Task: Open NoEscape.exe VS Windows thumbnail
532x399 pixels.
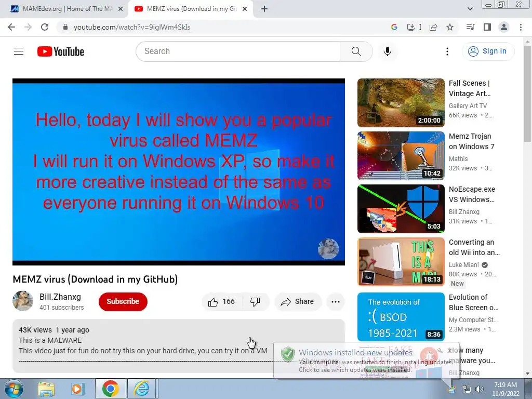Action: click(401, 209)
